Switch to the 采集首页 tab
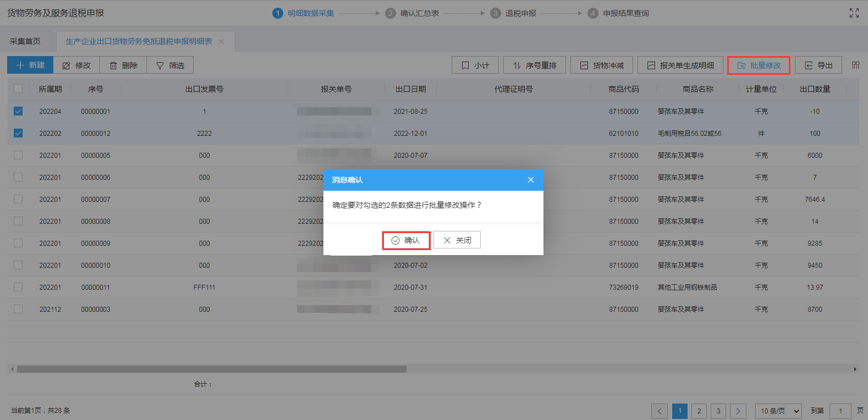The image size is (868, 420). pyautogui.click(x=25, y=41)
